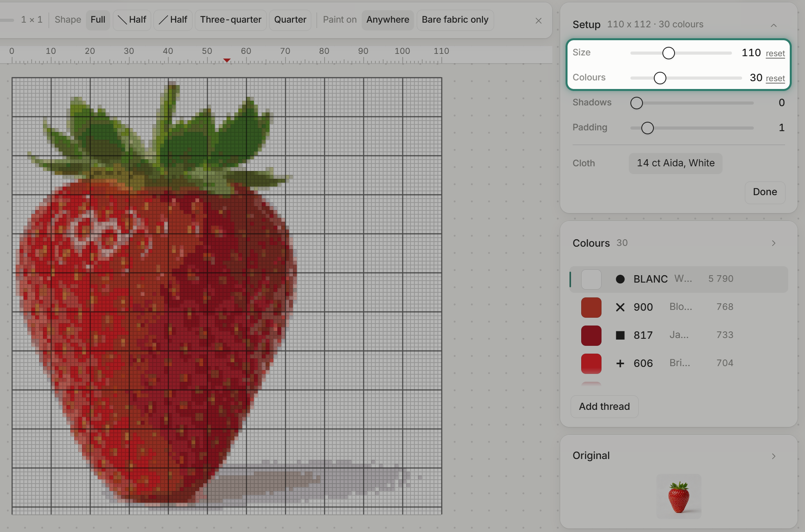This screenshot has height=532, width=805.
Task: Click the square symbol for thread 817
Action: (620, 335)
